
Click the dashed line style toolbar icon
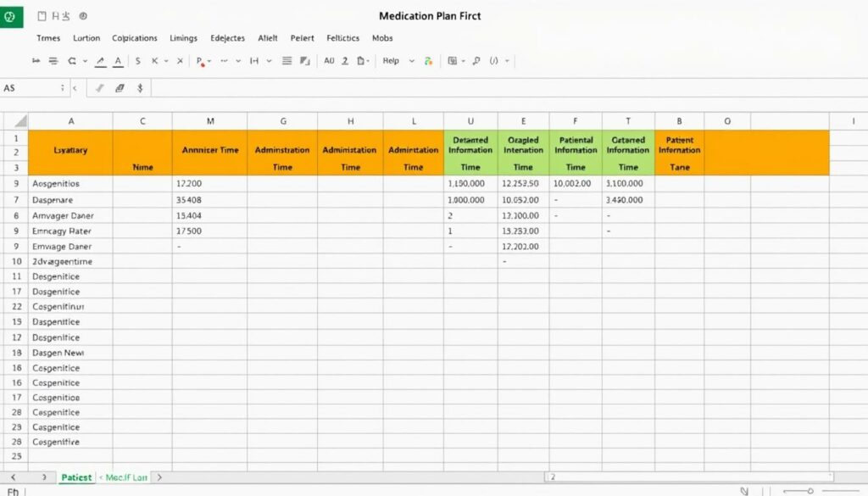(x=224, y=61)
